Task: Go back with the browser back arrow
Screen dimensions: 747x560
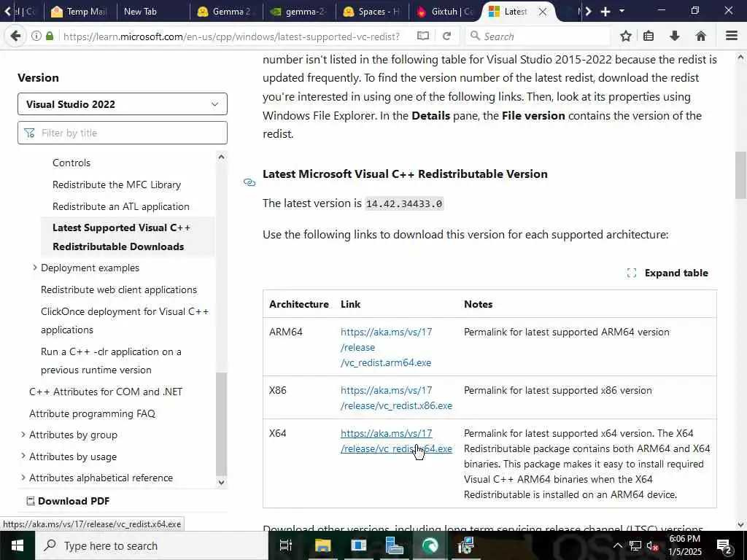Action: (x=15, y=36)
